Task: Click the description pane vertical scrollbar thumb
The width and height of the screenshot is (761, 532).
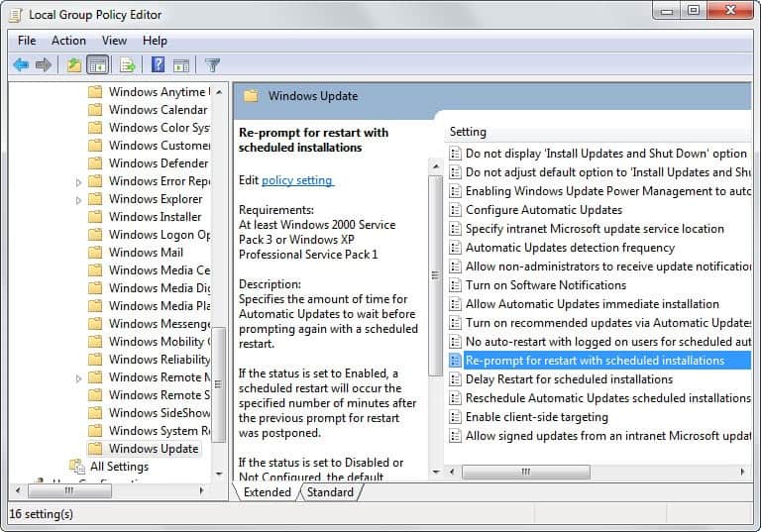Action: click(435, 275)
